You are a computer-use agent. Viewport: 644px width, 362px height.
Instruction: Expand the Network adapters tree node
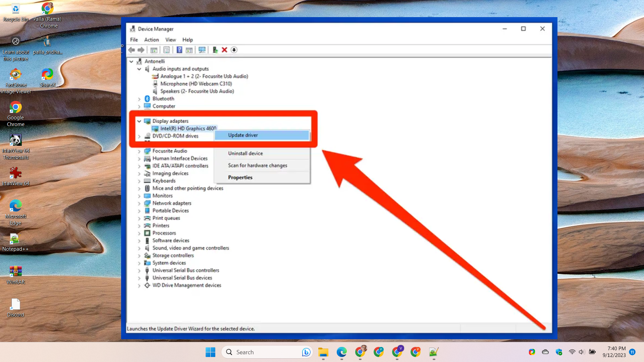coord(139,203)
